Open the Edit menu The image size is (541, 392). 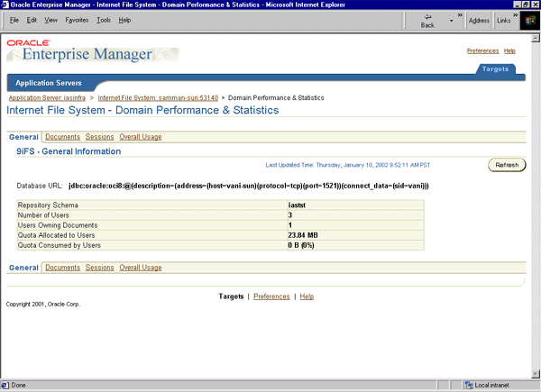(x=32, y=21)
